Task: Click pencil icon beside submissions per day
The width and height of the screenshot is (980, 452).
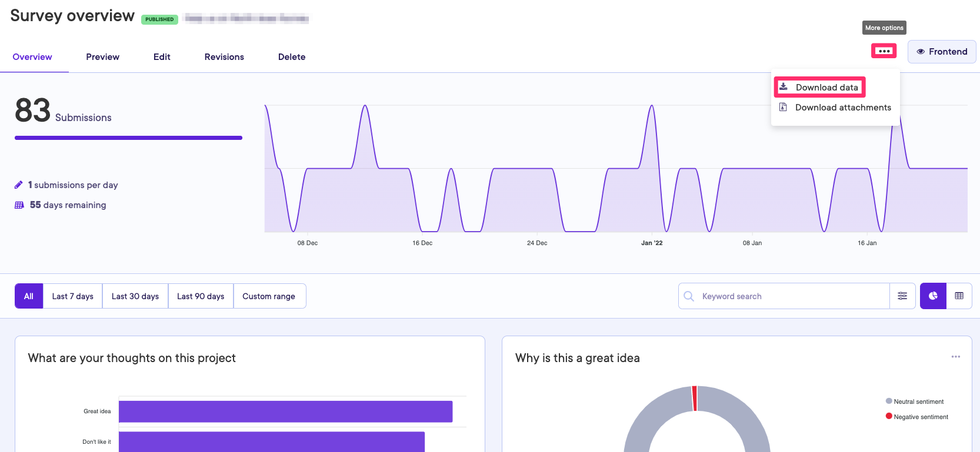Action: pyautogui.click(x=19, y=185)
